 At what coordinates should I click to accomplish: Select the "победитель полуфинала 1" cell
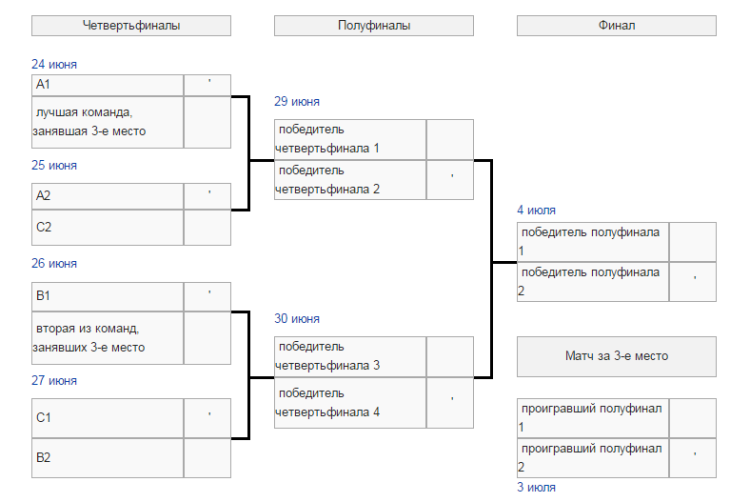point(593,241)
